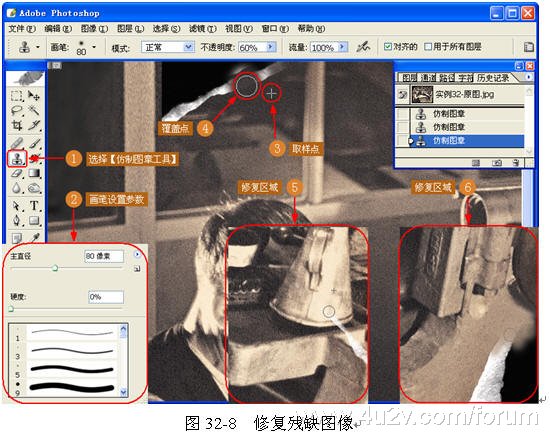Select the Eraser tool
Viewport: 550px width, 433px height.
click(x=16, y=173)
